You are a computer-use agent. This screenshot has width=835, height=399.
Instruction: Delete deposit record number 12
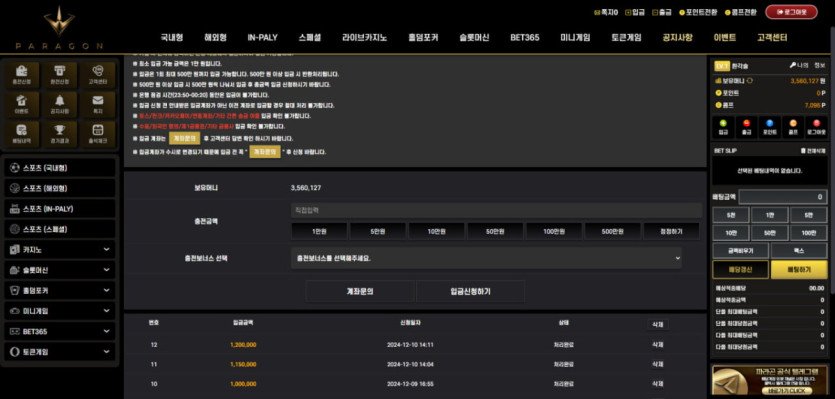pyautogui.click(x=658, y=345)
